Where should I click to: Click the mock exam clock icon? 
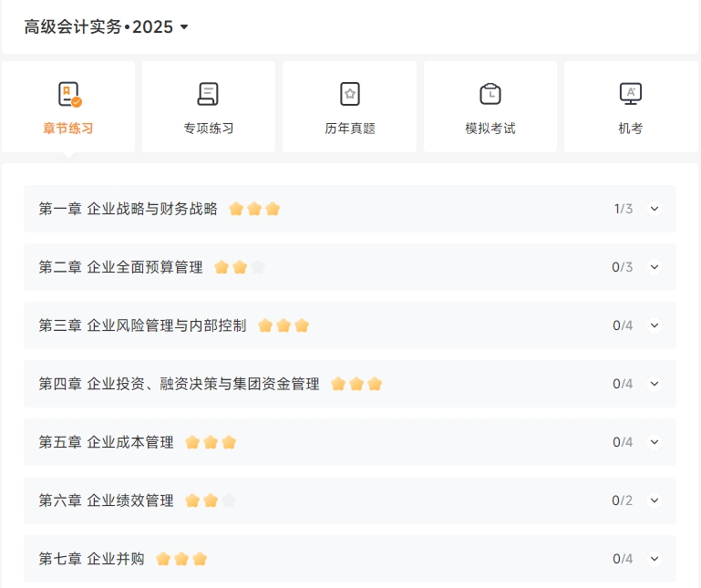click(x=490, y=94)
